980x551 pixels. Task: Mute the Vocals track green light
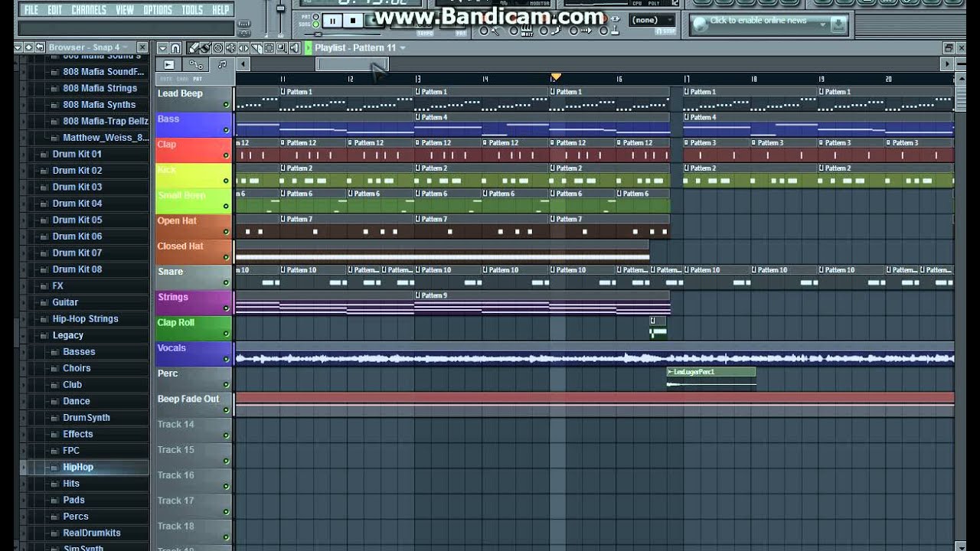(x=226, y=359)
